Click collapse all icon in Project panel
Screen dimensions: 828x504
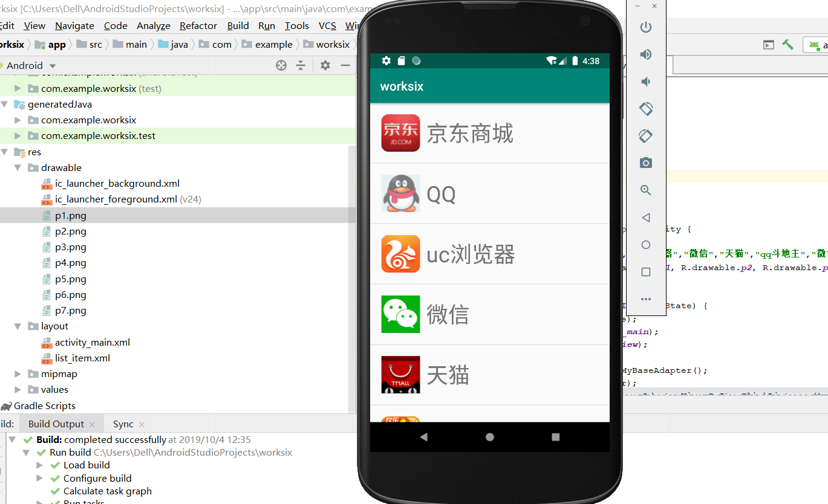tap(301, 65)
